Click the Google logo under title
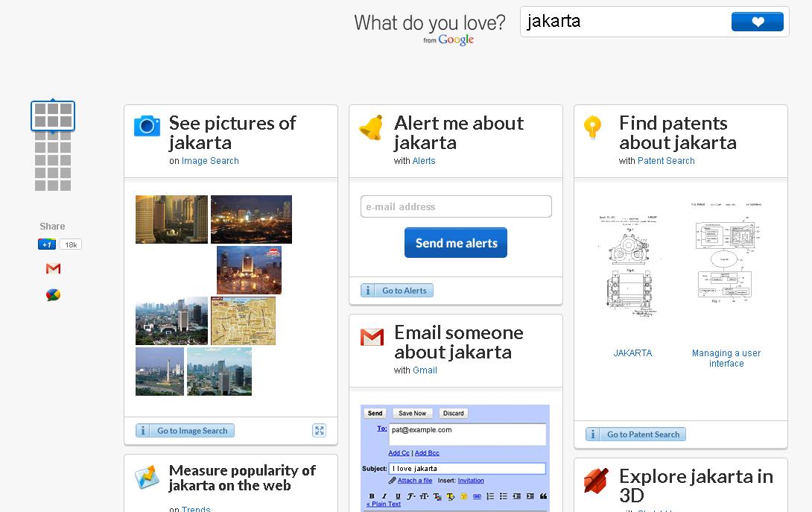The image size is (812, 512). click(x=456, y=39)
